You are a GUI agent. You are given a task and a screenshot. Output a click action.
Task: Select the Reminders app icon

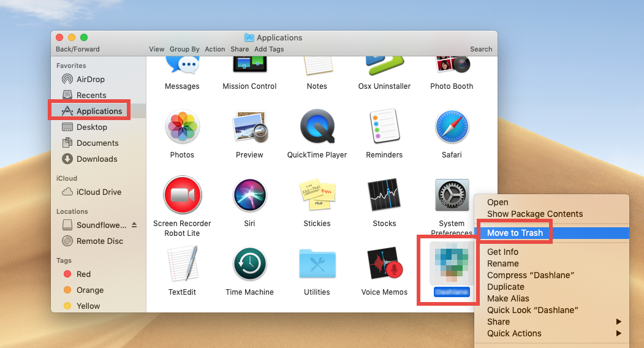384,127
